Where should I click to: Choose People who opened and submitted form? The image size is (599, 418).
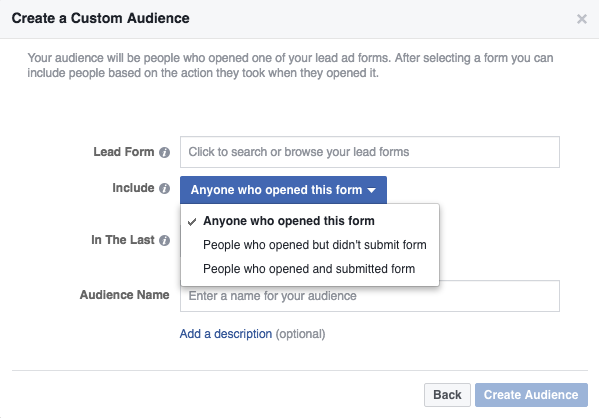(x=310, y=269)
